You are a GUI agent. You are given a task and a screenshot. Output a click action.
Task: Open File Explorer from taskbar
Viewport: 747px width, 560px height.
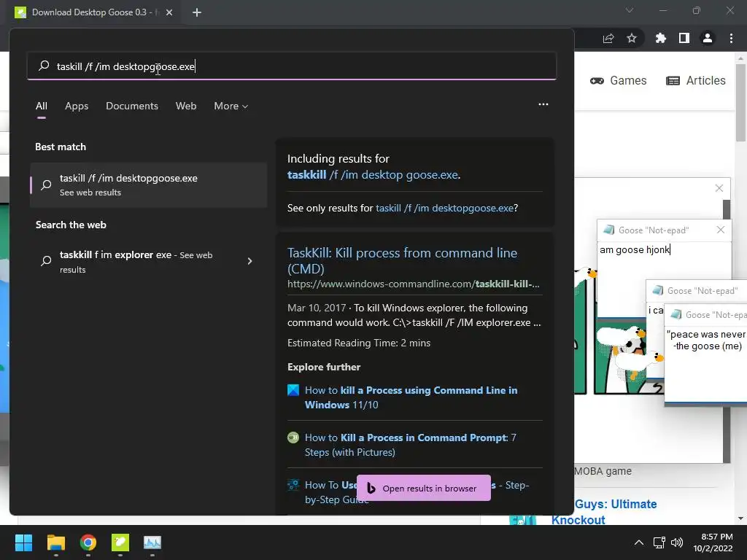[55, 542]
